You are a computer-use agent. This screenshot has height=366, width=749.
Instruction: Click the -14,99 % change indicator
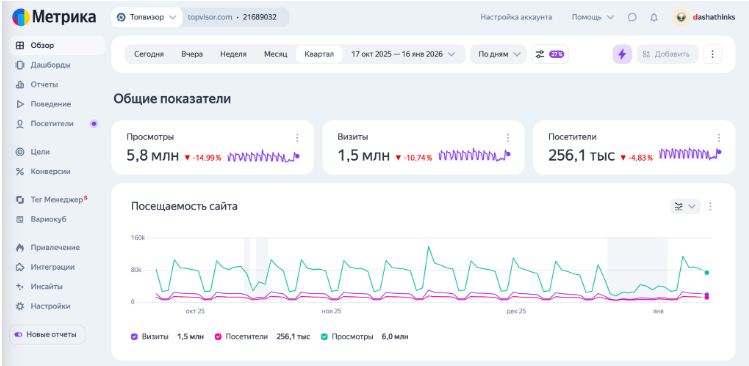[x=203, y=157]
